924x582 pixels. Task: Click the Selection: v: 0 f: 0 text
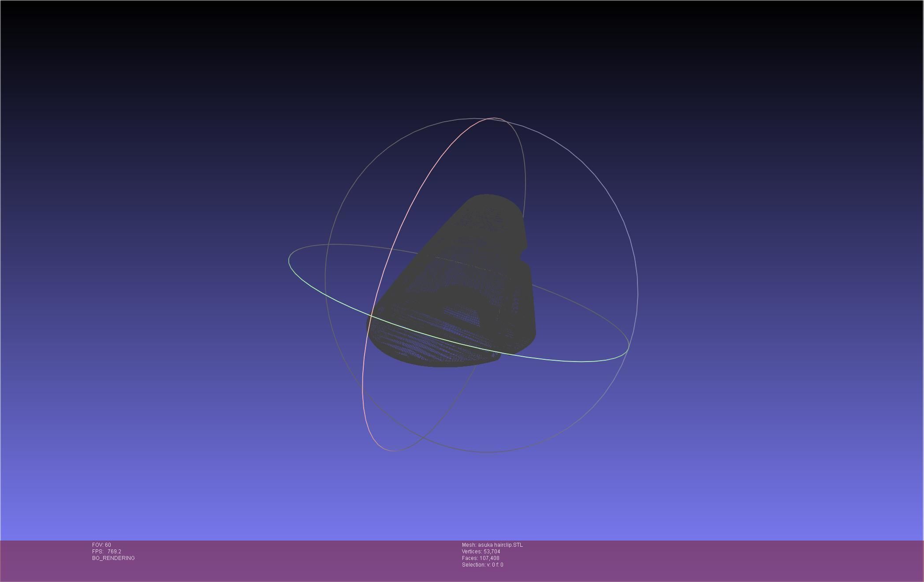point(482,565)
